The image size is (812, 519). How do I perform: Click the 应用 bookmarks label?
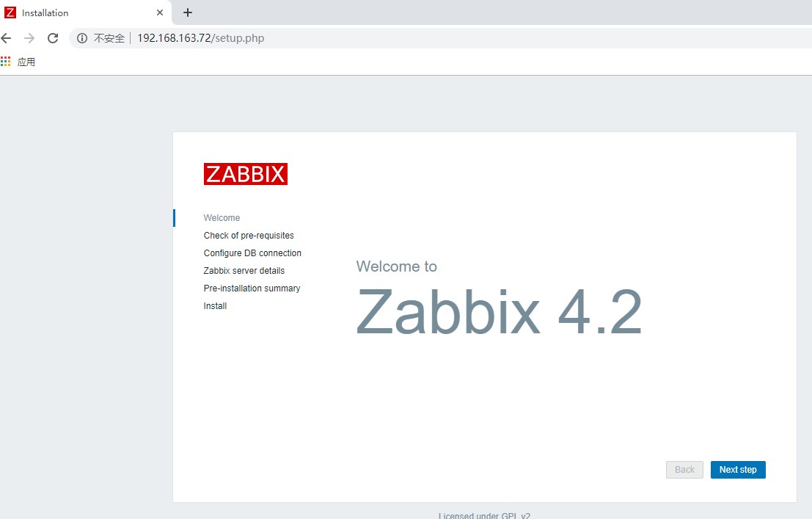click(26, 62)
